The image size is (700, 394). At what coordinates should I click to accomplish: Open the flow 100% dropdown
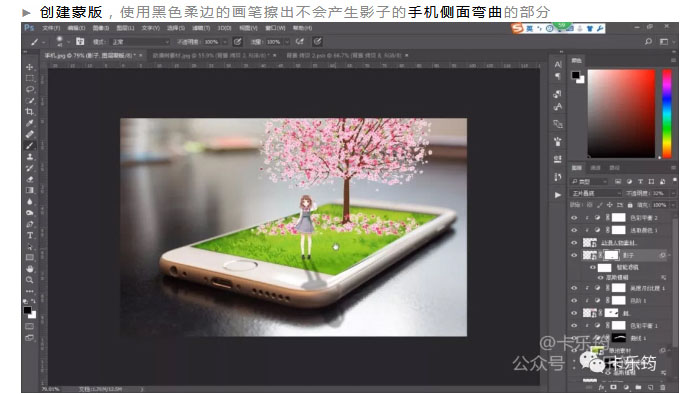pos(286,41)
